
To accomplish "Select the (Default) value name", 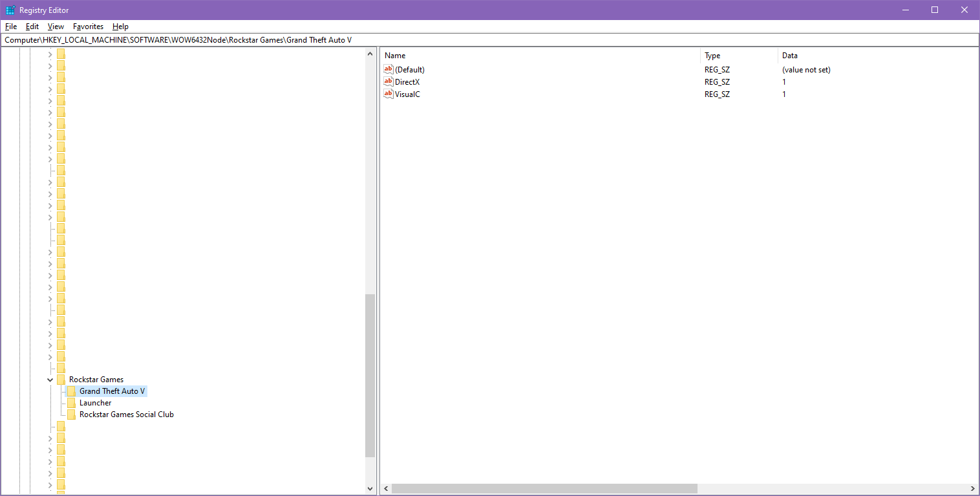I will pos(410,70).
